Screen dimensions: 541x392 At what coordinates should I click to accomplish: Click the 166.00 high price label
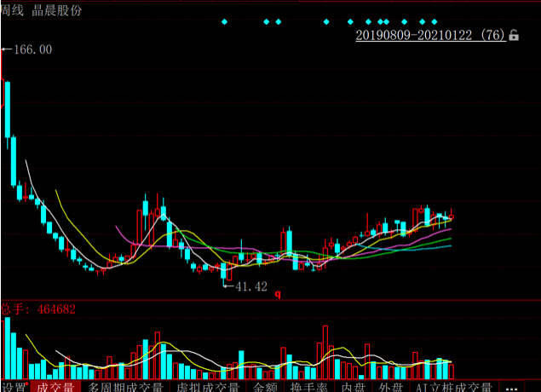pos(32,49)
